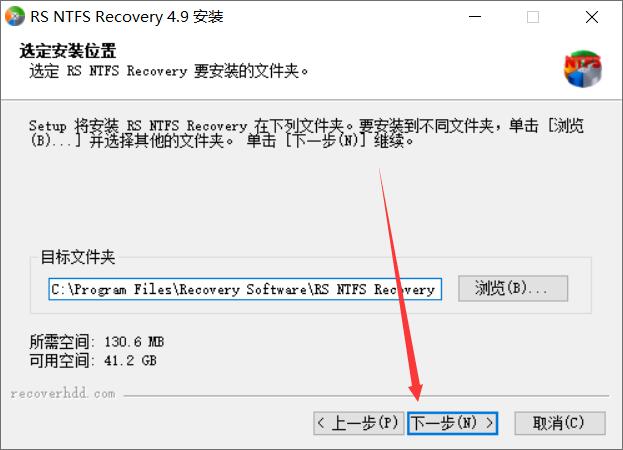623x450 pixels.
Task: Click the Setup instruction paragraph text
Action: tap(306, 133)
